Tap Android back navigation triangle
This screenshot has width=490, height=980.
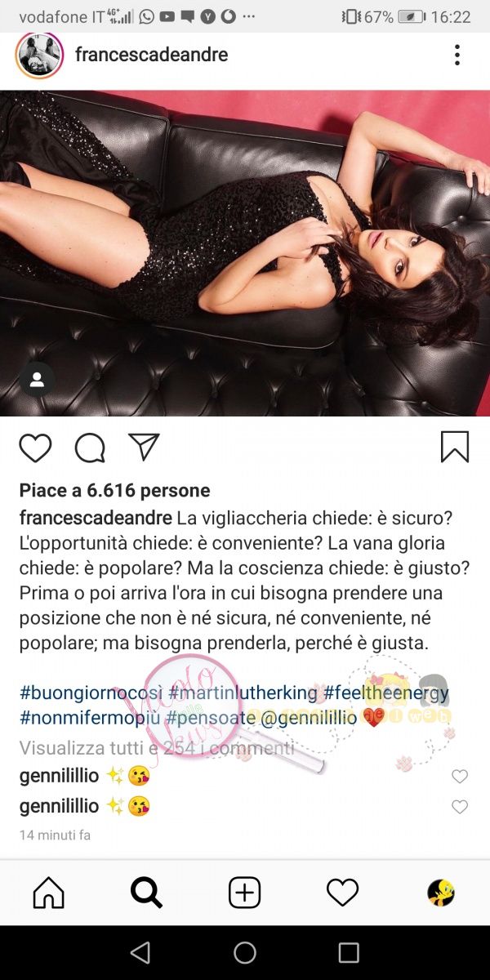[140, 952]
